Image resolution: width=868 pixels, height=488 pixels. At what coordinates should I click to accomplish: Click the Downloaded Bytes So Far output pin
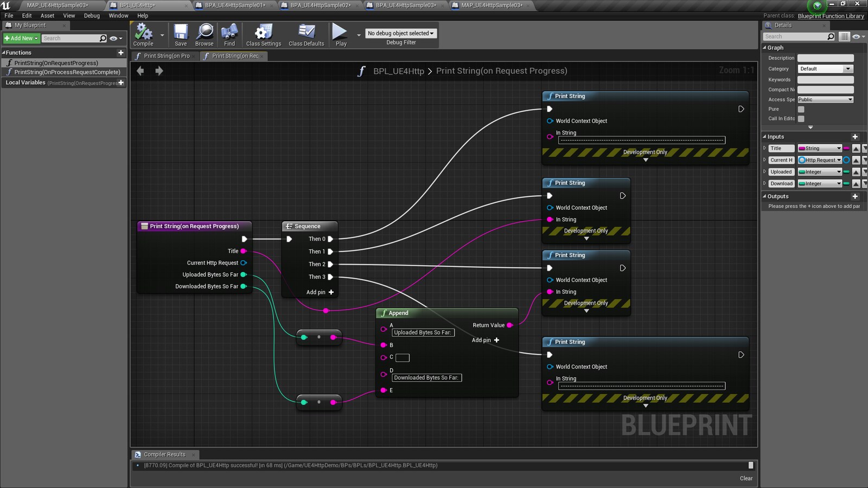click(x=244, y=286)
